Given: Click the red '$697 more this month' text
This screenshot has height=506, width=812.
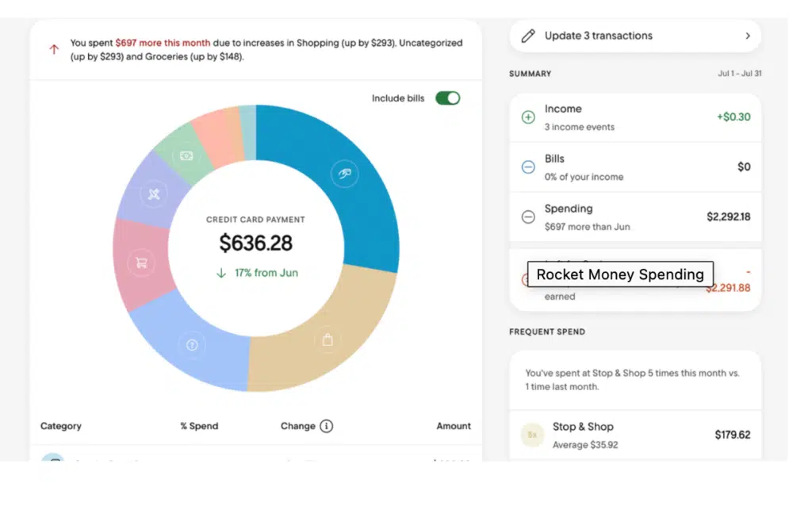Looking at the screenshot, I should point(164,43).
